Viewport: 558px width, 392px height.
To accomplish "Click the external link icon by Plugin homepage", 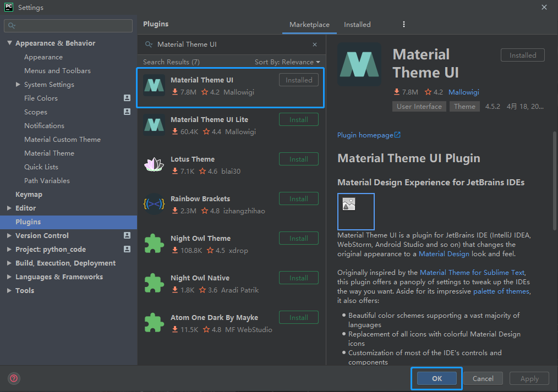I will tap(397, 135).
